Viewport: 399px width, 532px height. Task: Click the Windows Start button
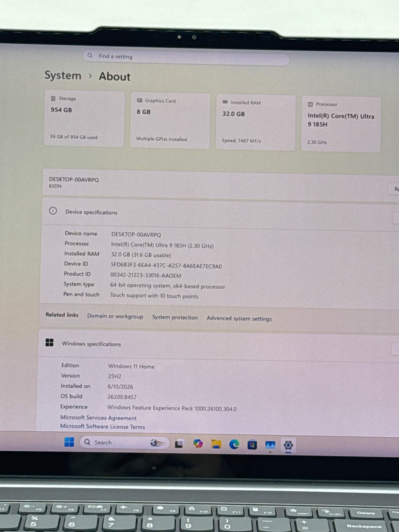pos(69,442)
